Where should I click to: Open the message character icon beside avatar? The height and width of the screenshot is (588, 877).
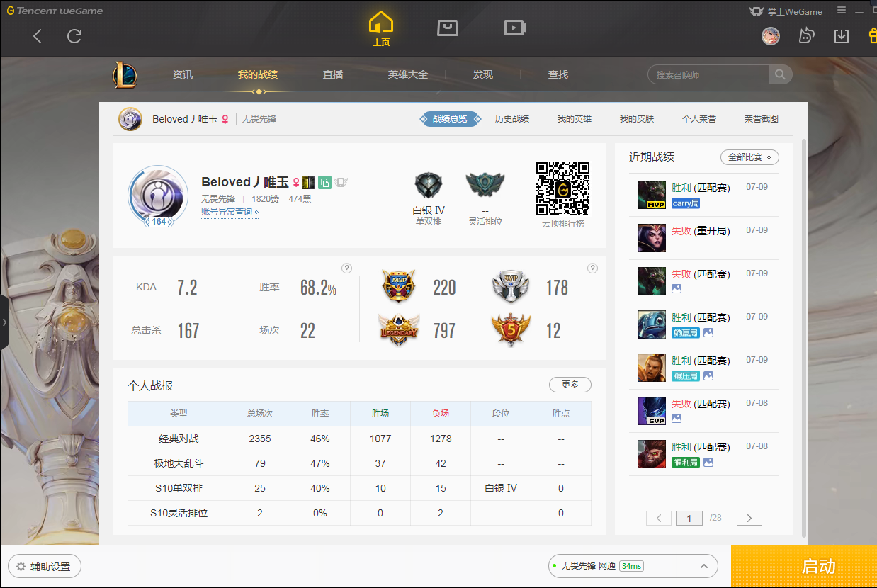(806, 35)
